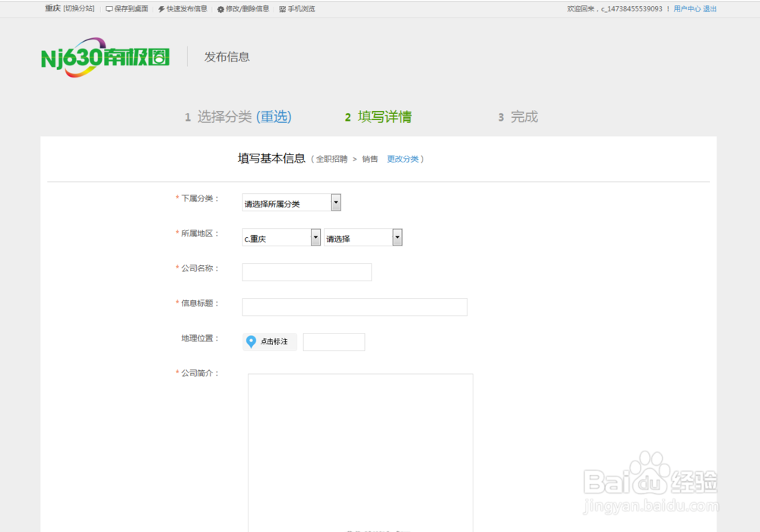Click the blue map pin marker icon
Screen dimensions: 760x532
pyautogui.click(x=251, y=341)
